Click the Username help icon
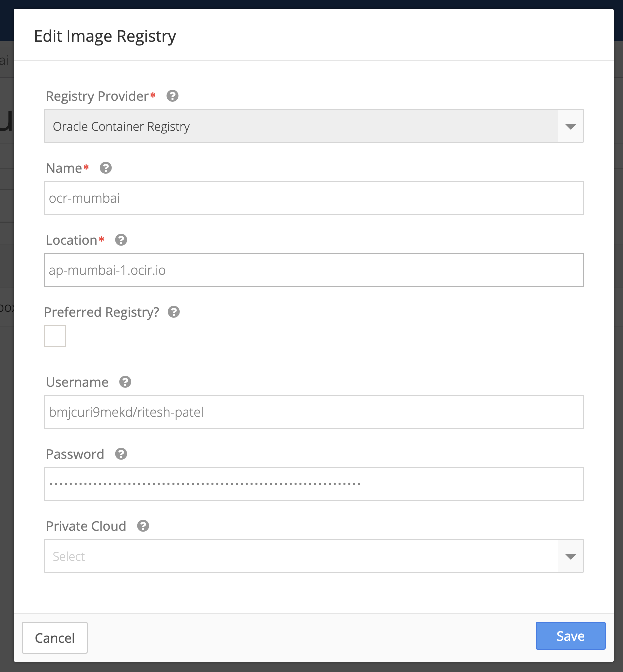 [x=125, y=382]
